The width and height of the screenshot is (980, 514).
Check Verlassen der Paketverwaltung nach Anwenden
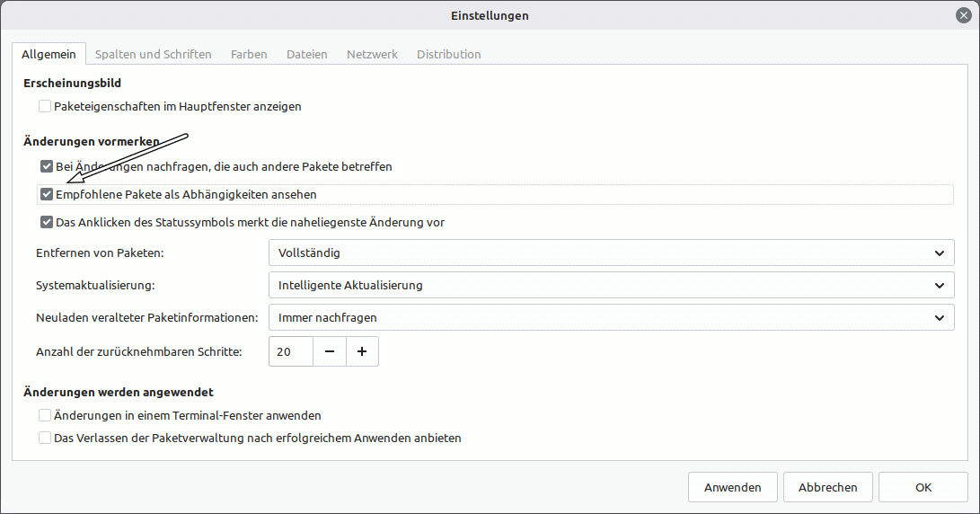point(46,439)
